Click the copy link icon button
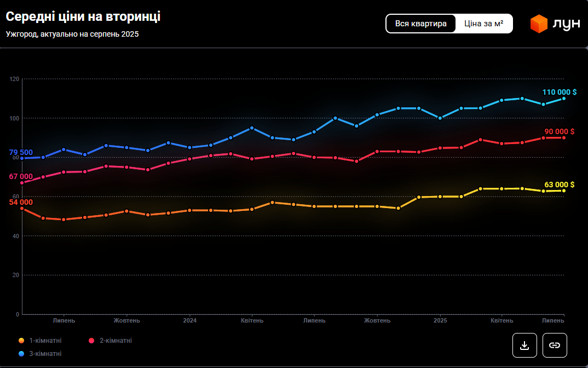The width and height of the screenshot is (588, 368). click(555, 345)
